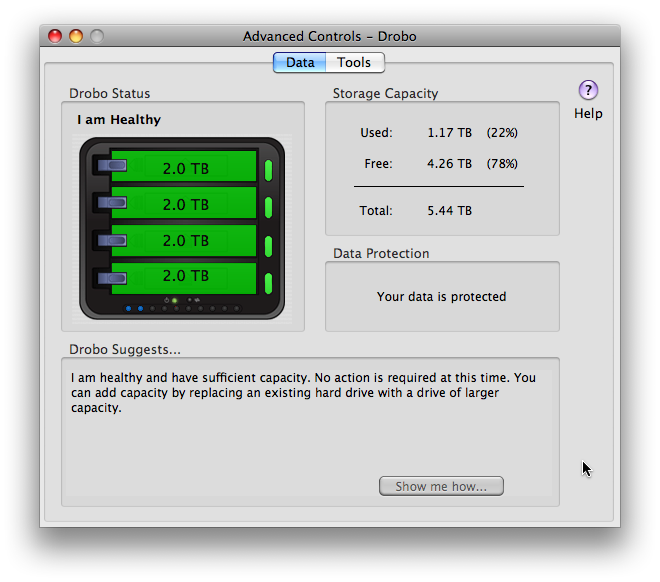Click the purple Help question mark icon
660x582 pixels.
coord(588,90)
